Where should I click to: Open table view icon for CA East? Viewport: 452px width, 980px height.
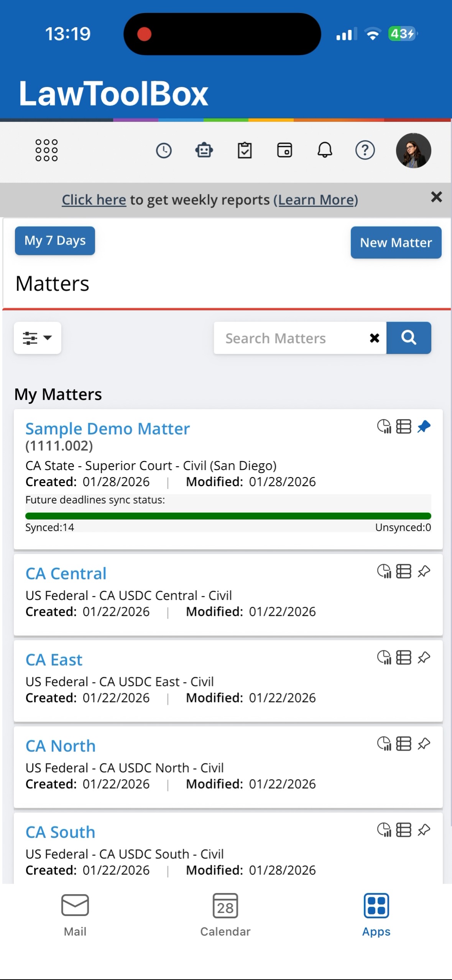[404, 658]
